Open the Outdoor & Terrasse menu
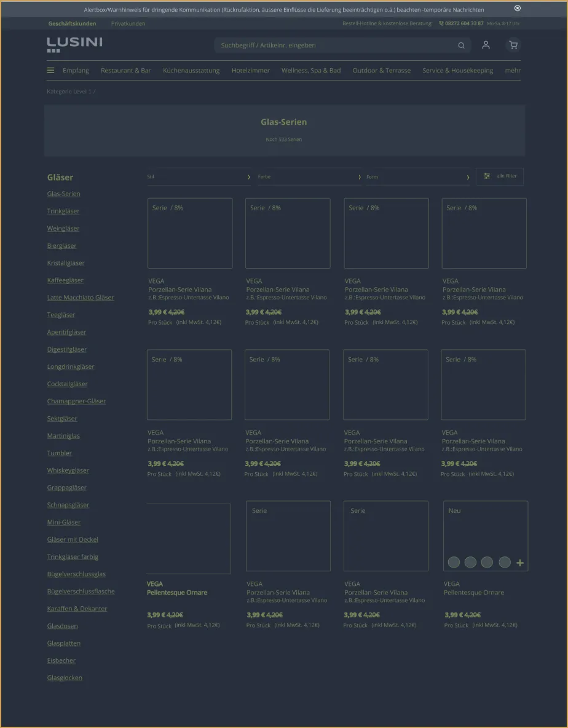The height and width of the screenshot is (728, 568). coord(382,71)
